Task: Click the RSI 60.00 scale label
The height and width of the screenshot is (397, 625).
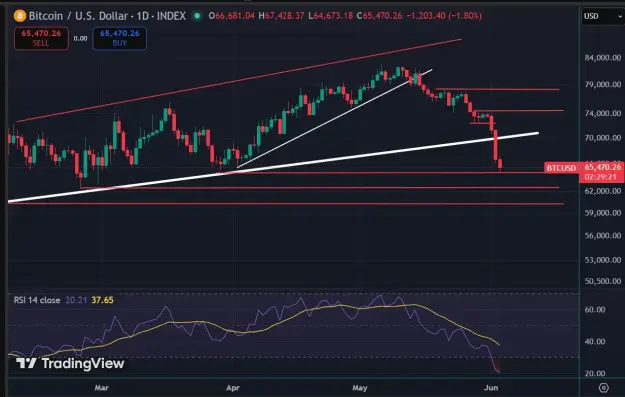Action: 595,310
